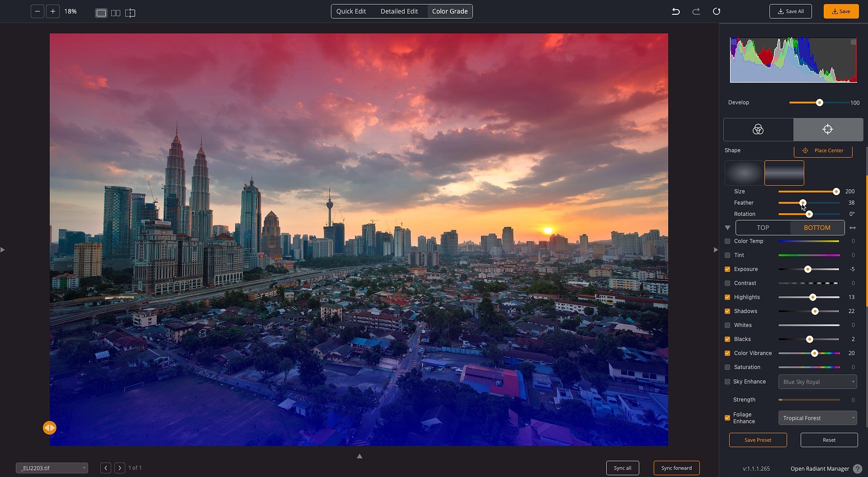Click the Feather slider handle
The height and width of the screenshot is (477, 868).
tap(803, 203)
